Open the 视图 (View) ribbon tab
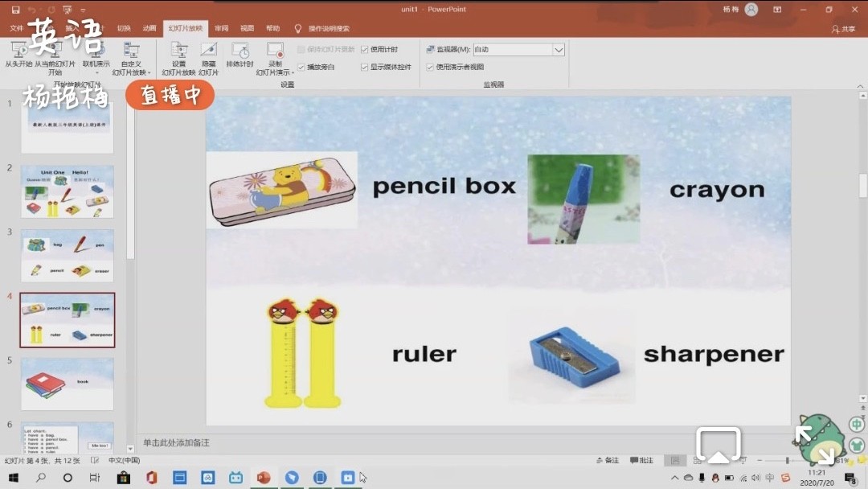The height and width of the screenshot is (489, 868). [x=247, y=28]
